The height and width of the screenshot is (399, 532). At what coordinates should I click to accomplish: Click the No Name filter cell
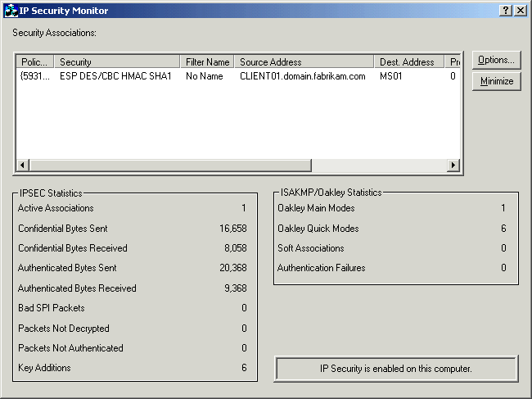click(205, 76)
